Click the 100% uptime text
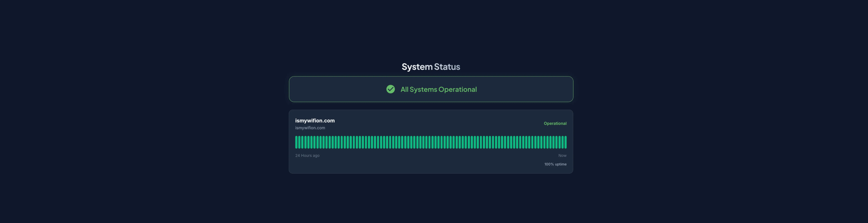The image size is (868, 223). [555, 164]
